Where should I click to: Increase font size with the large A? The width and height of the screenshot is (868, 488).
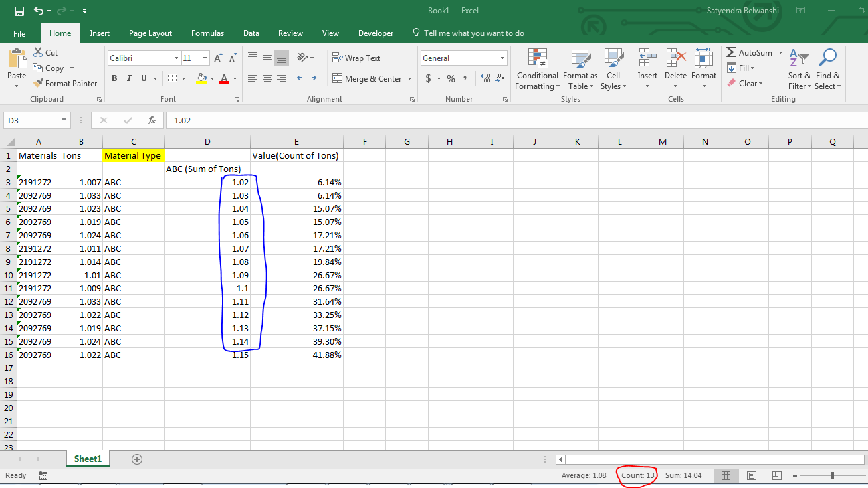point(219,58)
